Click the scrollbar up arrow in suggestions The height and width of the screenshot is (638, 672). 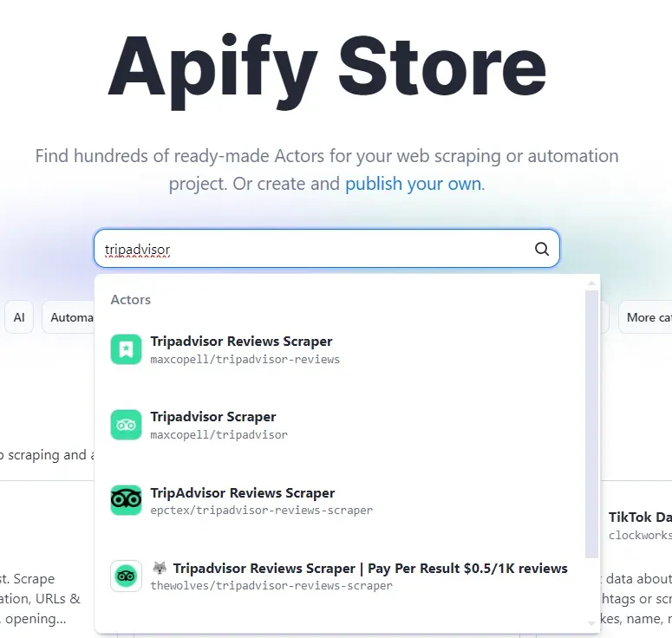592,283
